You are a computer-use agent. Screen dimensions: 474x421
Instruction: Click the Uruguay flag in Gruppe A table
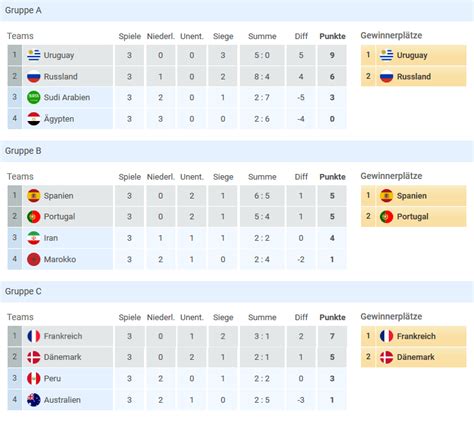click(x=34, y=55)
